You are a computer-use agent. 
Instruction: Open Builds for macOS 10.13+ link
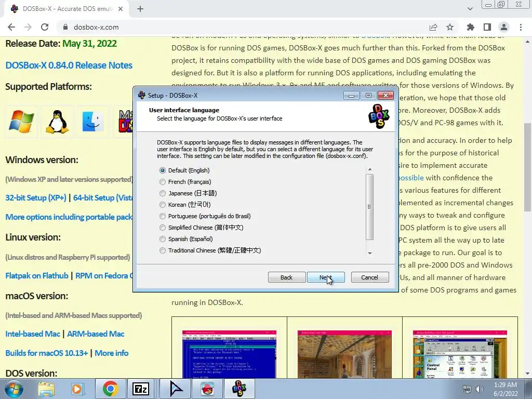[47, 353]
